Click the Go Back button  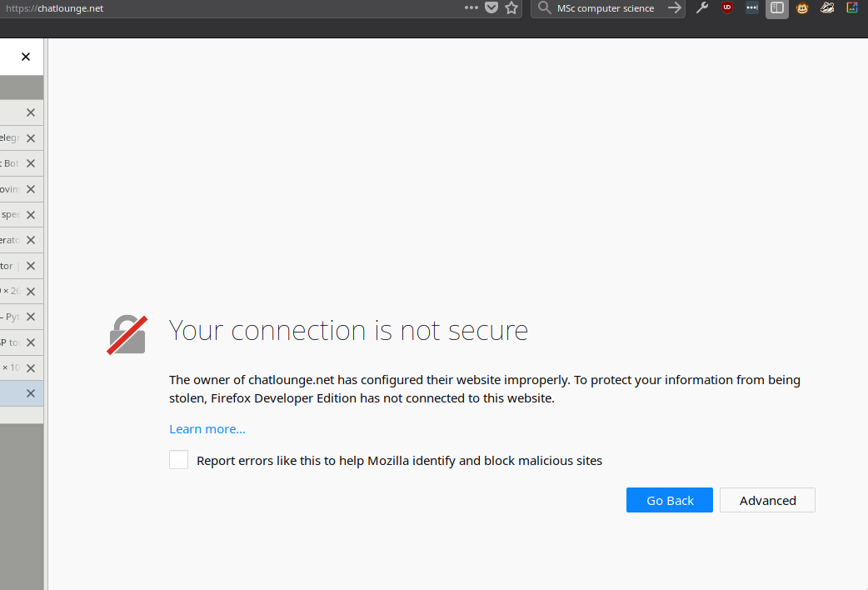click(670, 500)
